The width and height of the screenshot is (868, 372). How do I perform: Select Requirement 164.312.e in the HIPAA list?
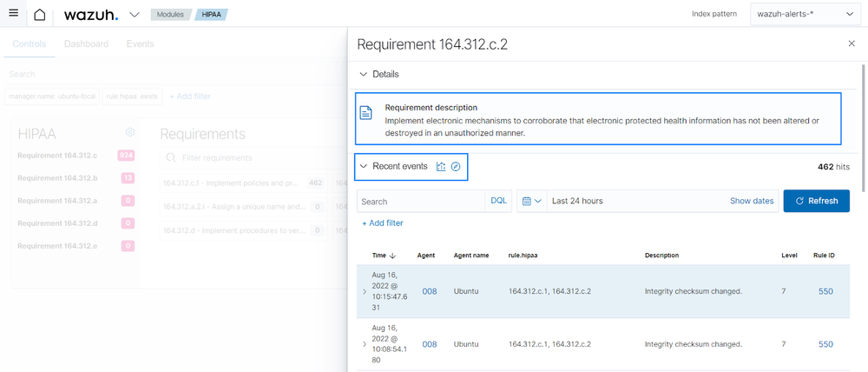(57, 246)
